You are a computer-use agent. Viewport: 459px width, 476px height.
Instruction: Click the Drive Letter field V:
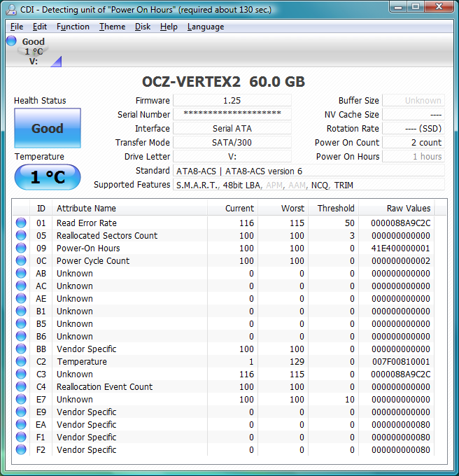click(x=232, y=156)
